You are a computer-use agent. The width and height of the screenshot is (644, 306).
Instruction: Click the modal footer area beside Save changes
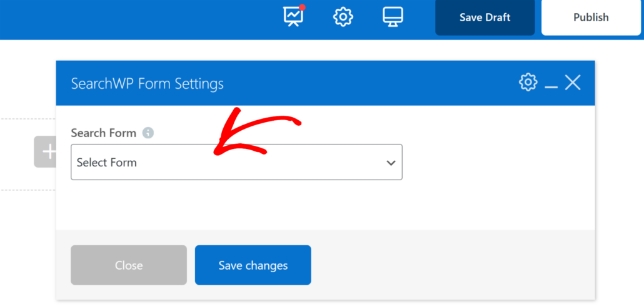coord(450,265)
